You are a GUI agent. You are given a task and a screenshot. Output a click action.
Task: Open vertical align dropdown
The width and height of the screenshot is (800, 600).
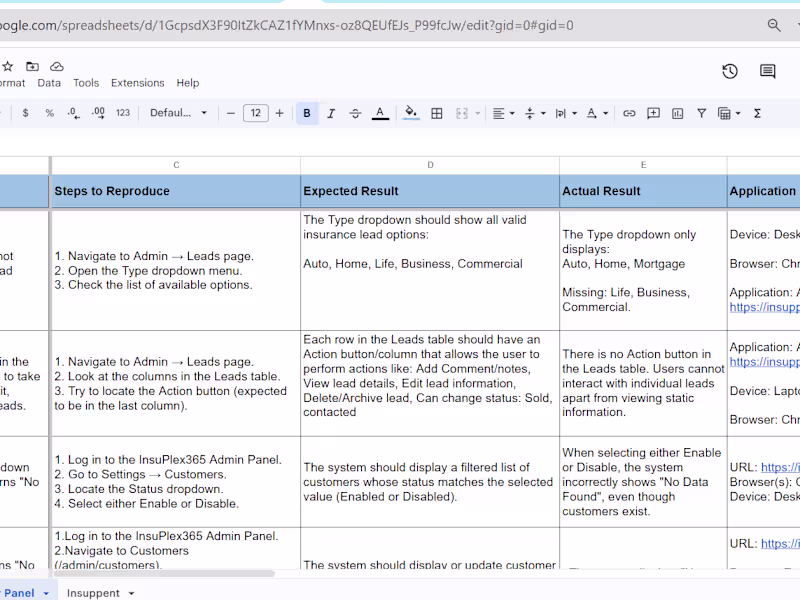(535, 113)
